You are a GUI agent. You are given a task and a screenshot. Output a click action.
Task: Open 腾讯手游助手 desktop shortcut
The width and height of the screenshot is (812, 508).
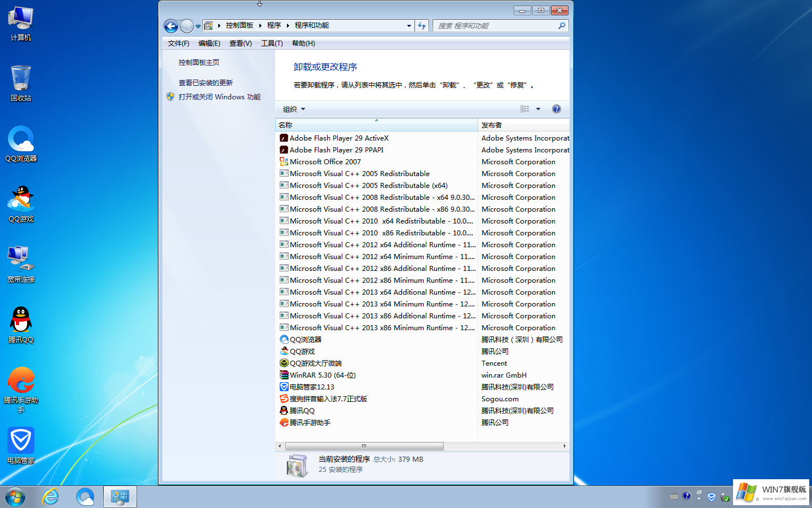(21, 389)
